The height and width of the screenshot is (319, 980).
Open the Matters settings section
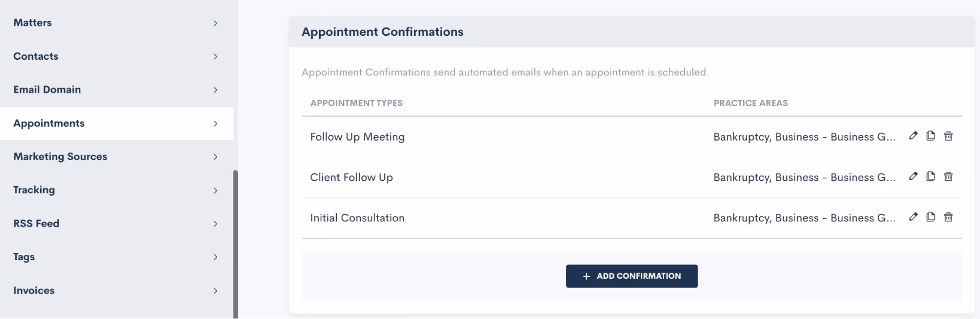pyautogui.click(x=32, y=23)
